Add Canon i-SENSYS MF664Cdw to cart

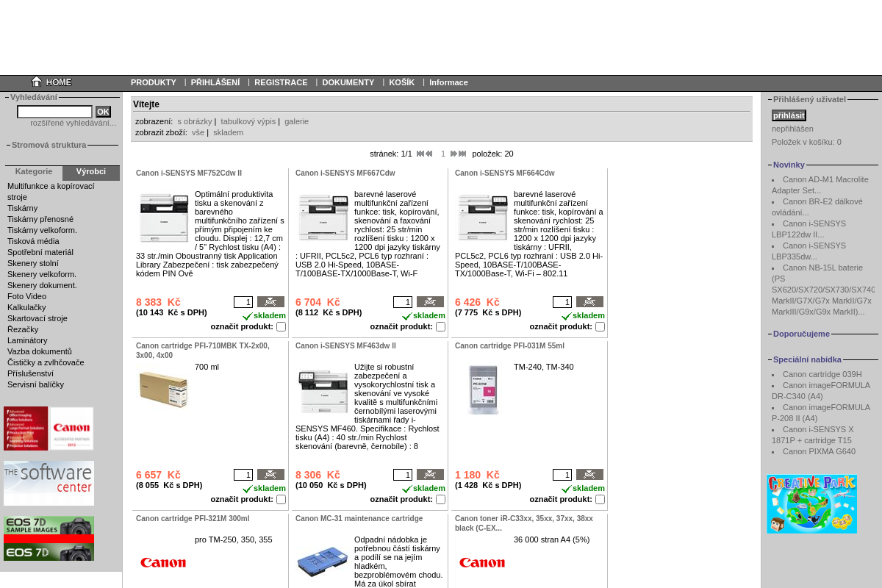(x=589, y=302)
